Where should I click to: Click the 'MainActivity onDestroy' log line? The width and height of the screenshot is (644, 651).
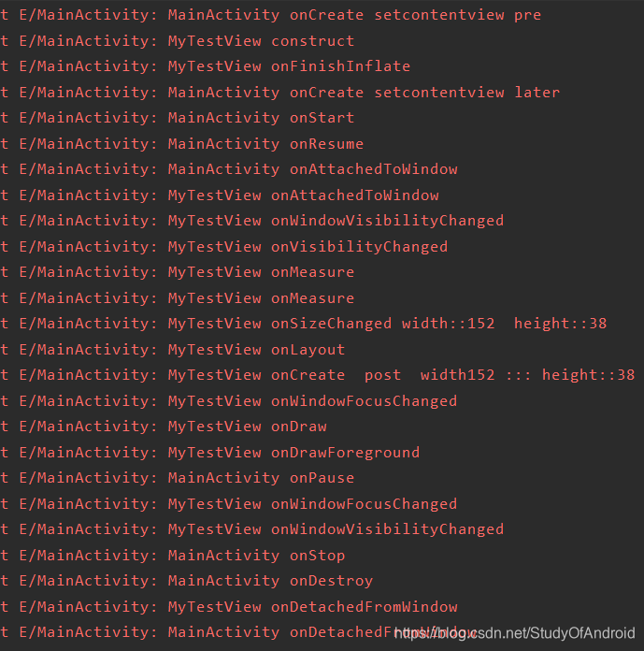(187, 581)
